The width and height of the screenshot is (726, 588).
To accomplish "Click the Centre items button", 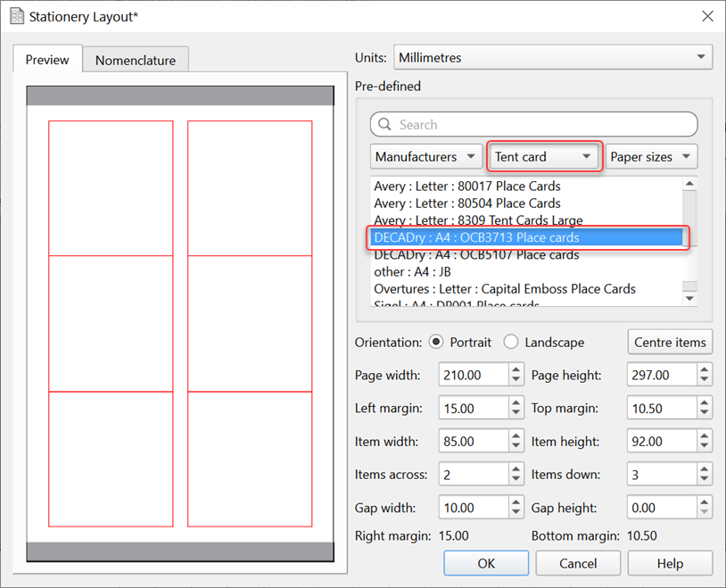I will pos(670,342).
